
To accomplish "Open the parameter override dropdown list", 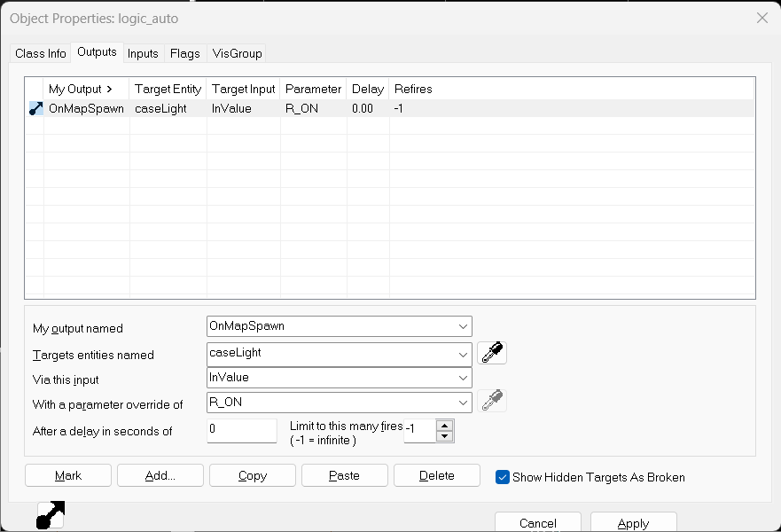I will (464, 403).
